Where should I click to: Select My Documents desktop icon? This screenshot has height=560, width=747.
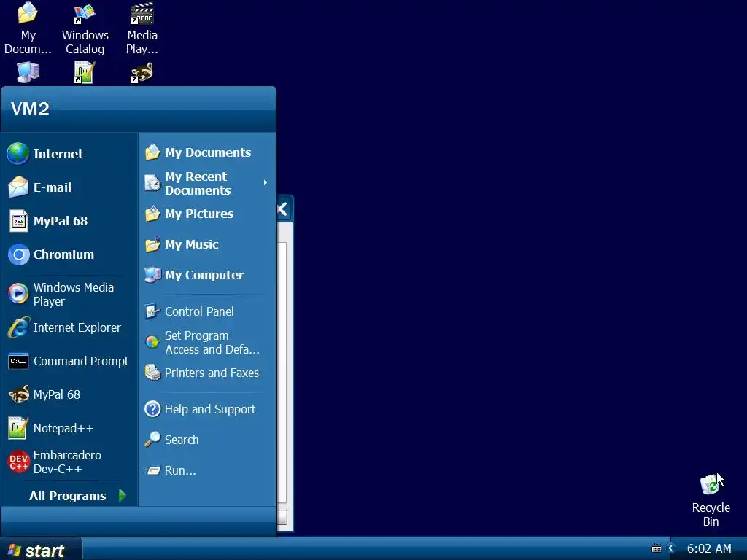pos(28,28)
